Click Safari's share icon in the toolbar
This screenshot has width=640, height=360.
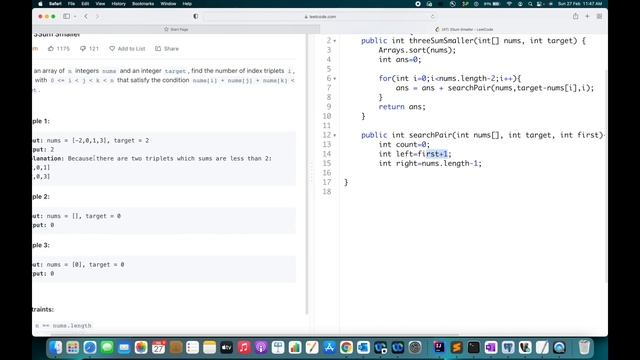pyautogui.click(x=576, y=16)
